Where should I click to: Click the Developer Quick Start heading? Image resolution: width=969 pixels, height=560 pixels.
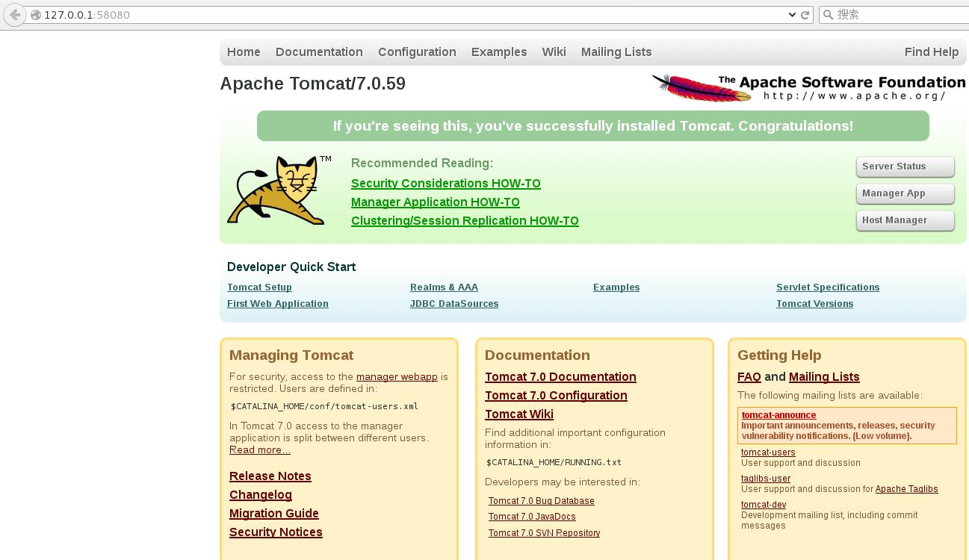[291, 267]
